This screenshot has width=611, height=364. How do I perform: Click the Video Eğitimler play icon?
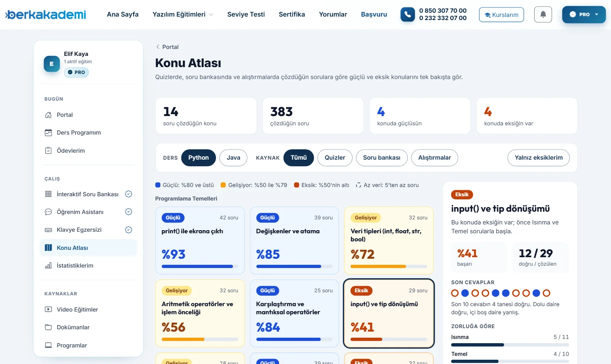point(48,309)
